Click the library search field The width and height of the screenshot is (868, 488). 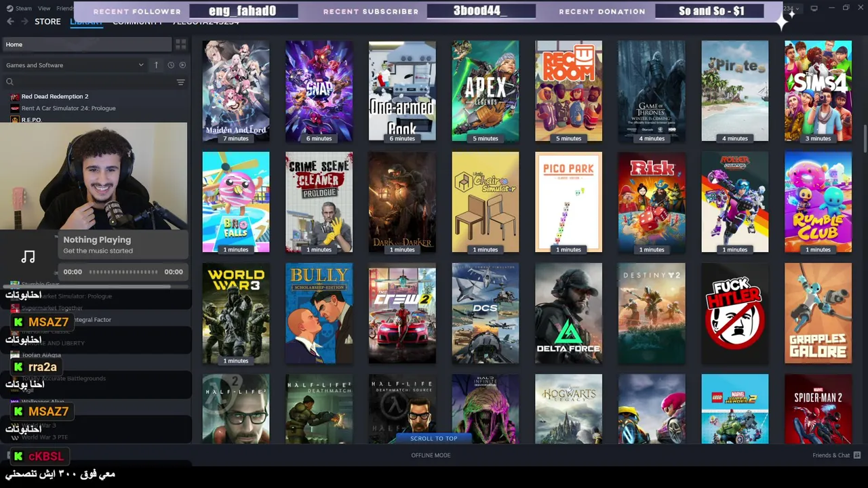[x=88, y=82]
